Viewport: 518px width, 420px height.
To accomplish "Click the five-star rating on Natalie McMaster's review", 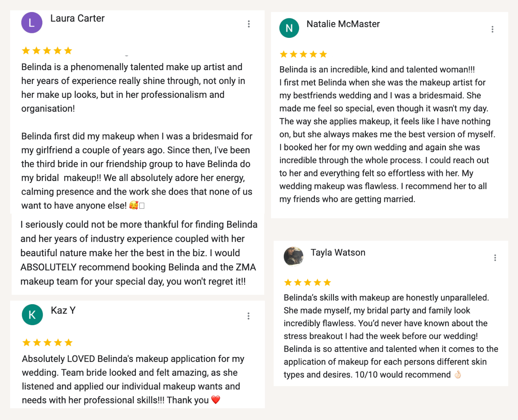I will [x=303, y=54].
